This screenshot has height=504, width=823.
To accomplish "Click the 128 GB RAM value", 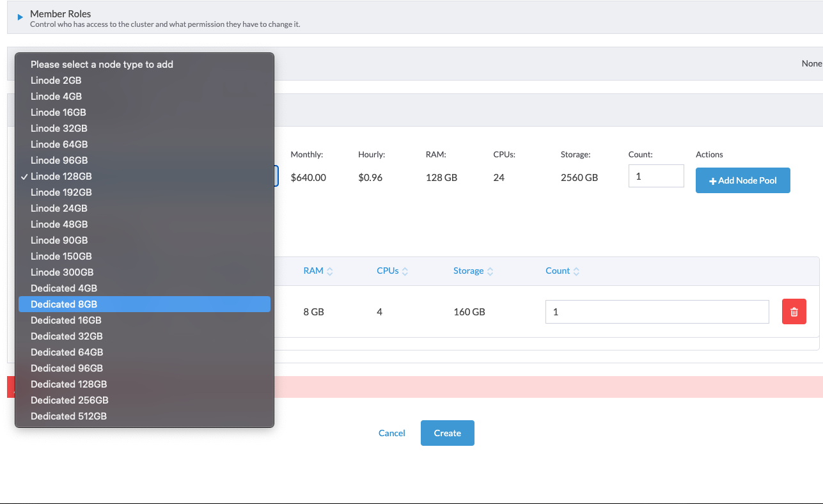I will pyautogui.click(x=441, y=177).
